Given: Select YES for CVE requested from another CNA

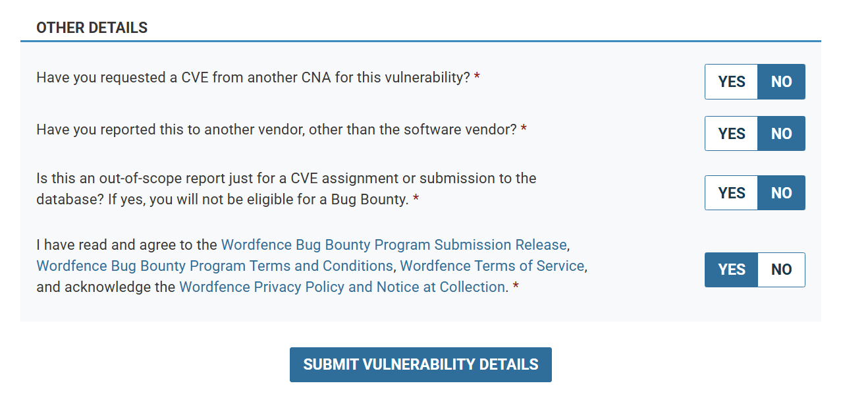Looking at the screenshot, I should point(731,82).
